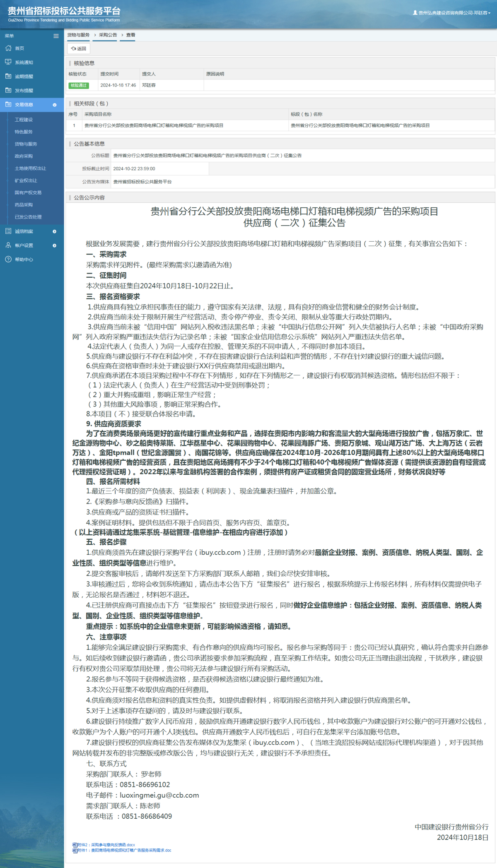The width and height of the screenshot is (497, 868).
Task: Open 已发公告处理 submenu item
Action: pos(28,217)
